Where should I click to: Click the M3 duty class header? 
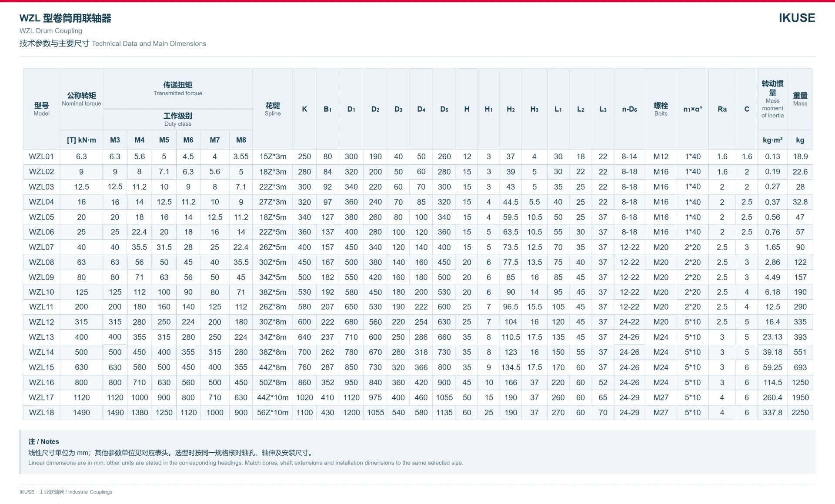click(x=115, y=140)
